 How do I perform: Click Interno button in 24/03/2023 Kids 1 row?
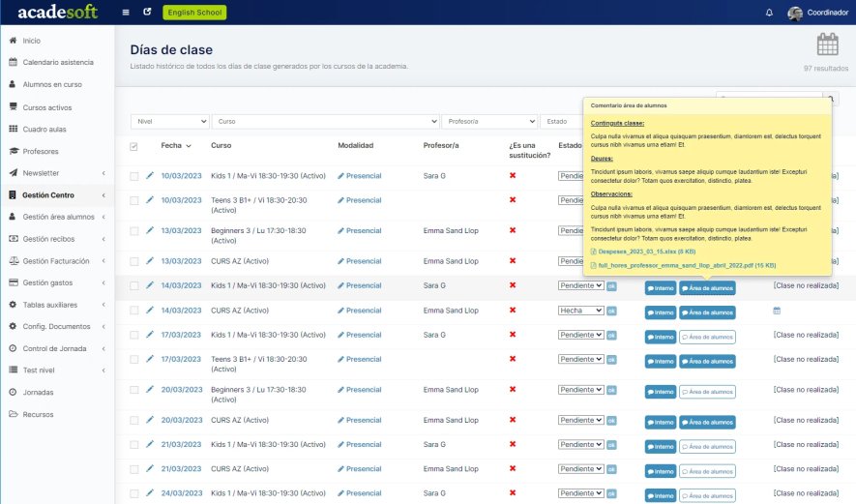[661, 495]
